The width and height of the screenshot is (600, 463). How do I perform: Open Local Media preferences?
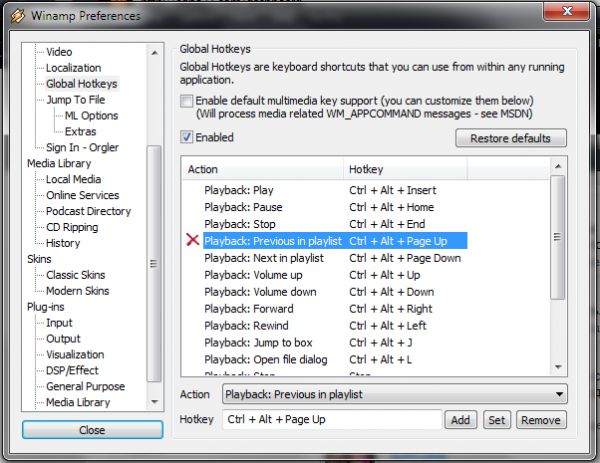point(73,179)
